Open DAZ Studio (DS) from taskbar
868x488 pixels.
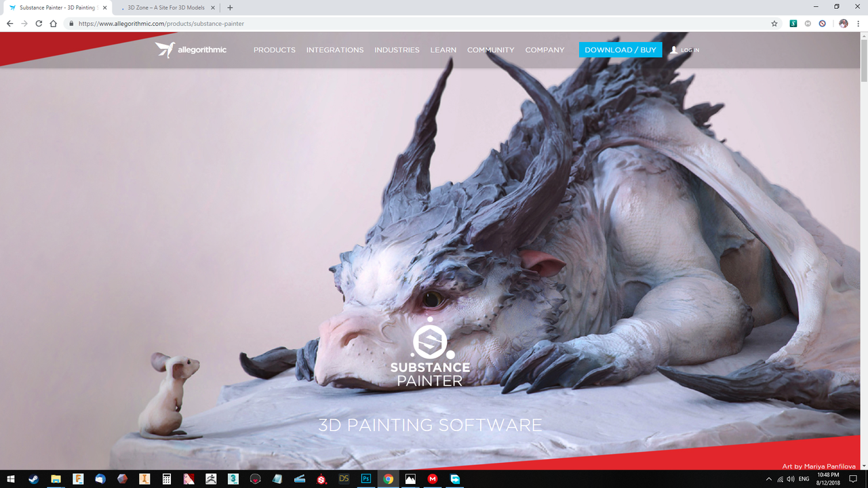point(344,479)
